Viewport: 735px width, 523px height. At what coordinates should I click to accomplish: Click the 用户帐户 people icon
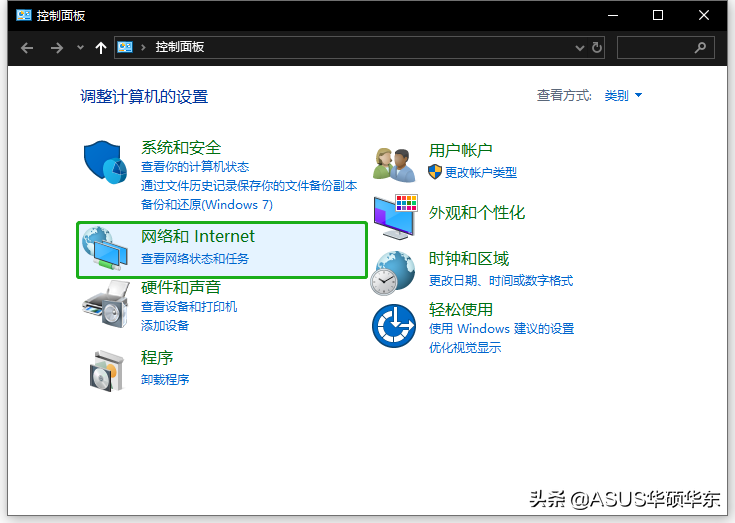tap(394, 164)
